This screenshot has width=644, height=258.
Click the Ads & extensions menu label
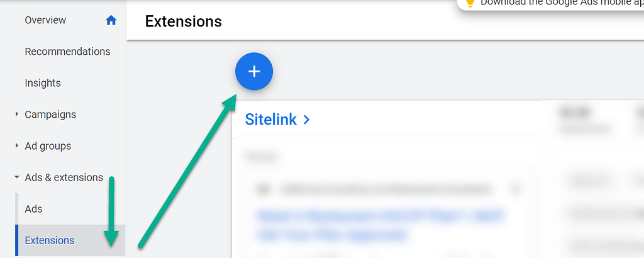click(x=64, y=177)
